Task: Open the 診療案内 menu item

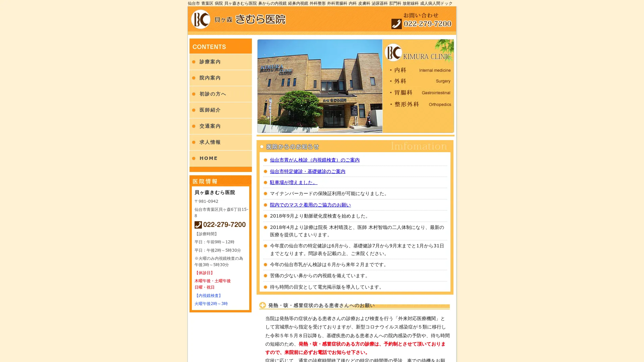Action: click(220, 62)
